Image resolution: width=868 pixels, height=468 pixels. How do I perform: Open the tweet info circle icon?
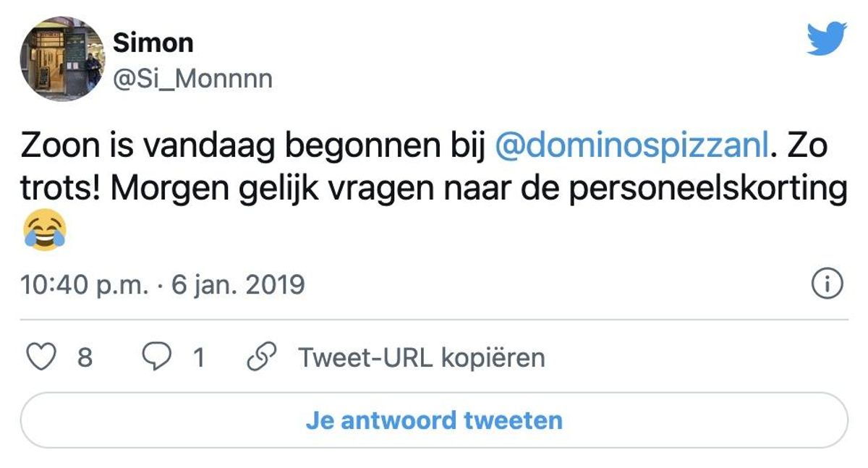tap(827, 285)
